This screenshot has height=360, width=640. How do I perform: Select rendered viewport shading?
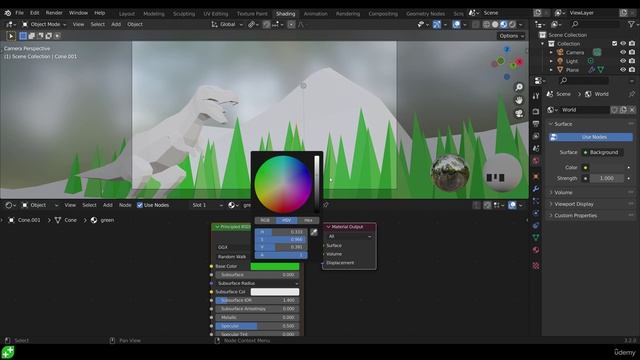click(512, 24)
